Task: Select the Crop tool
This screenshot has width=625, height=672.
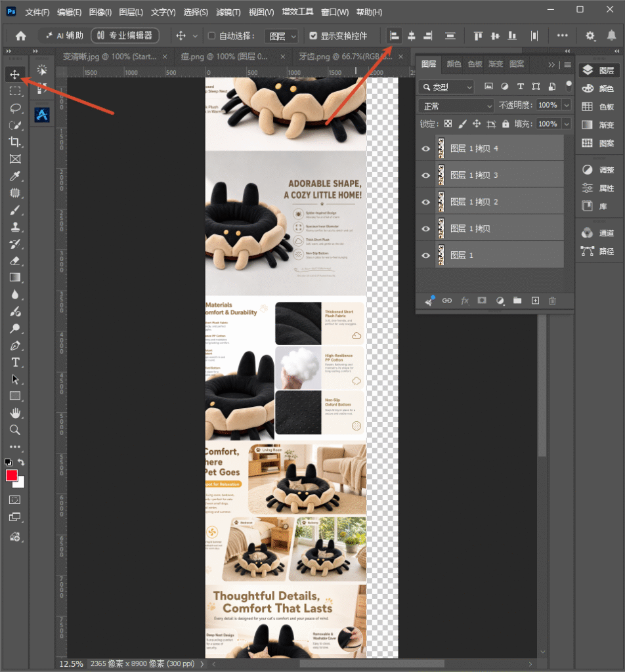Action: pos(15,142)
